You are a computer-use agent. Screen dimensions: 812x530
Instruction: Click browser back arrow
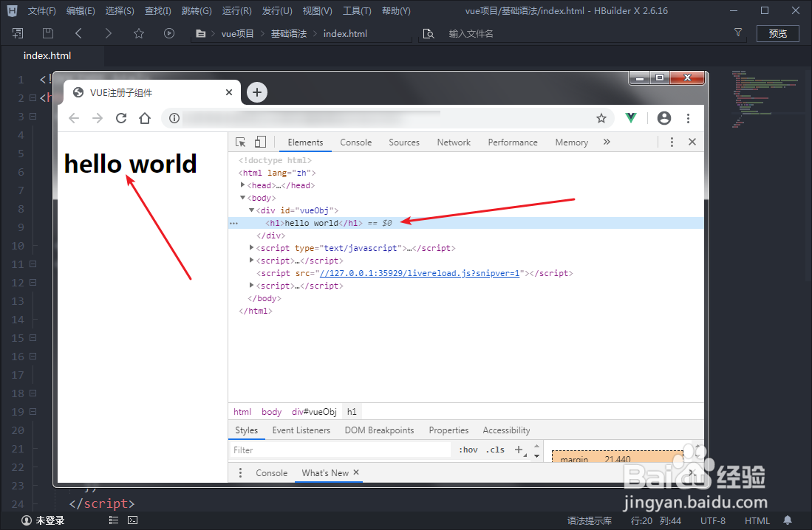[x=74, y=118]
